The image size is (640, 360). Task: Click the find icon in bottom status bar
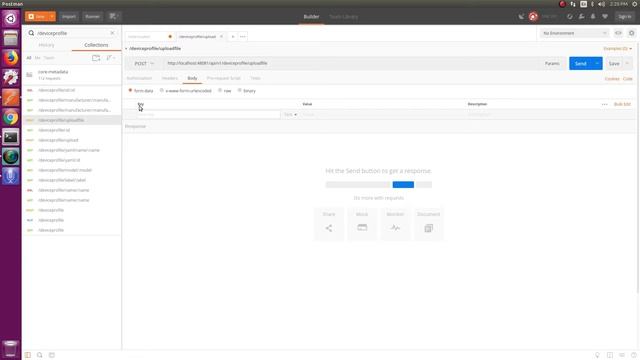point(40,355)
